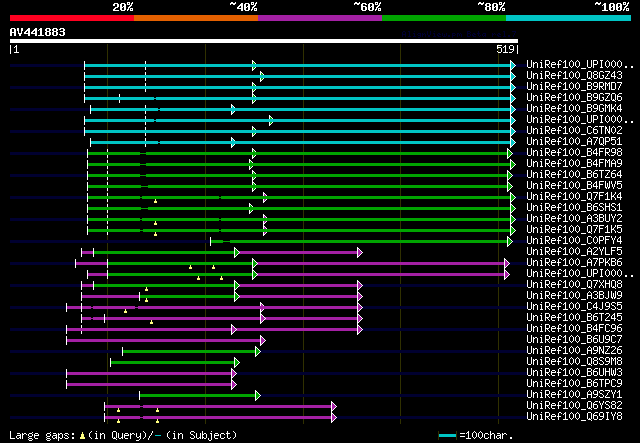This screenshot has width=640, height=443.
Task: Click the query end position 519 label
Action: click(x=507, y=49)
